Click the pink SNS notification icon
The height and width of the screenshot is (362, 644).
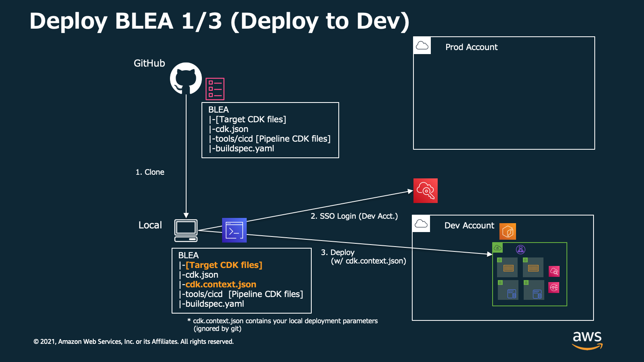(x=554, y=287)
